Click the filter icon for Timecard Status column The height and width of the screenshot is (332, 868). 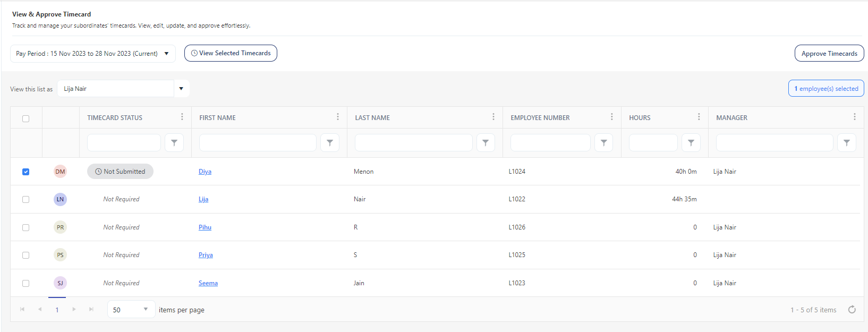click(174, 143)
